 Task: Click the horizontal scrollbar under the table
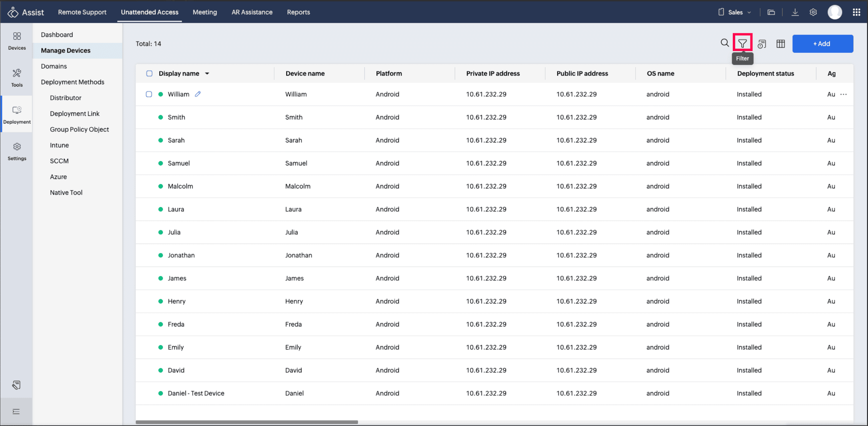(x=247, y=422)
